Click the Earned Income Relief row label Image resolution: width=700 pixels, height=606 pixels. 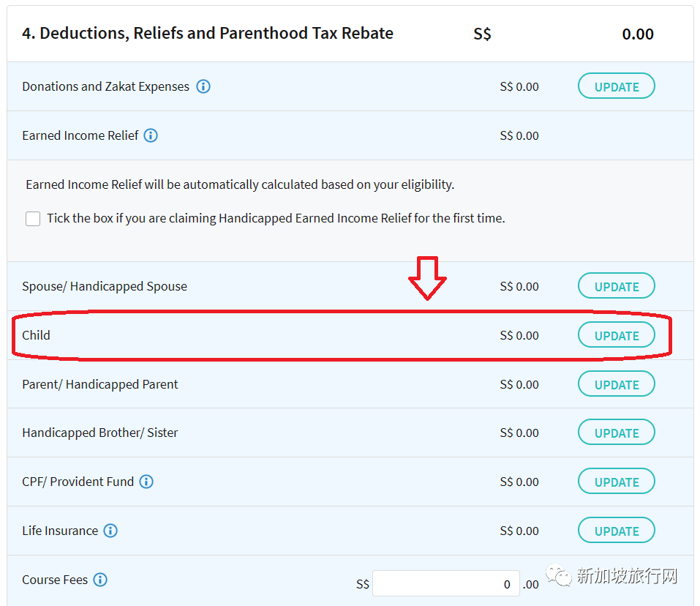tap(80, 135)
